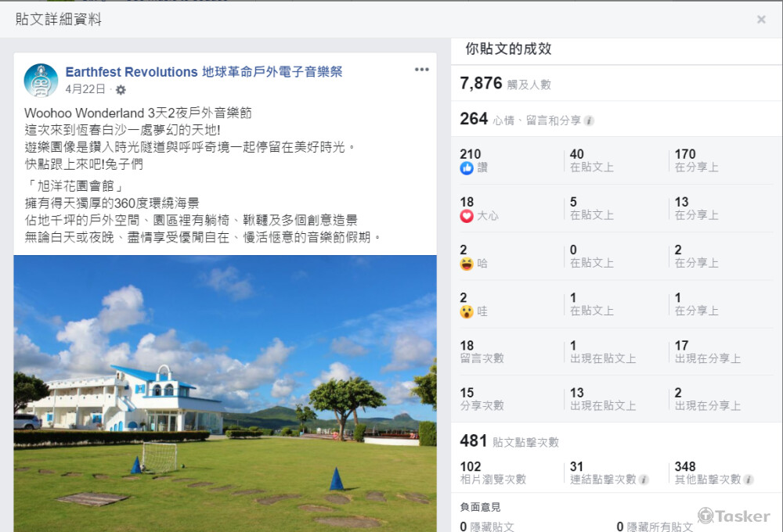
Task: Click info icon beside 心情、留言和分享
Action: [x=590, y=120]
